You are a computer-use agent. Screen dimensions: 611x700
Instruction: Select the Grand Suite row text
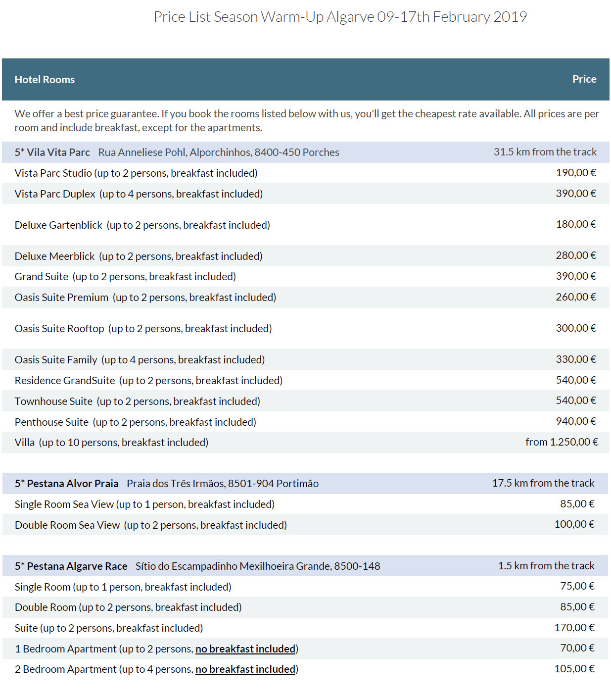pos(126,277)
